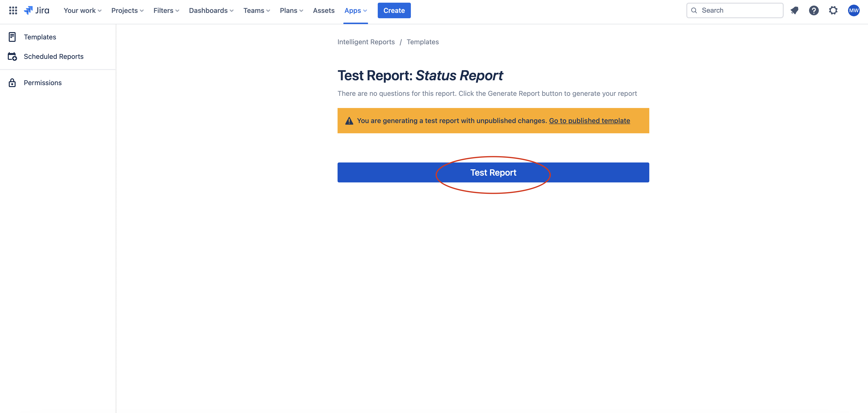The width and height of the screenshot is (868, 413).
Task: Click the Intelligent Reports breadcrumb link
Action: click(366, 41)
